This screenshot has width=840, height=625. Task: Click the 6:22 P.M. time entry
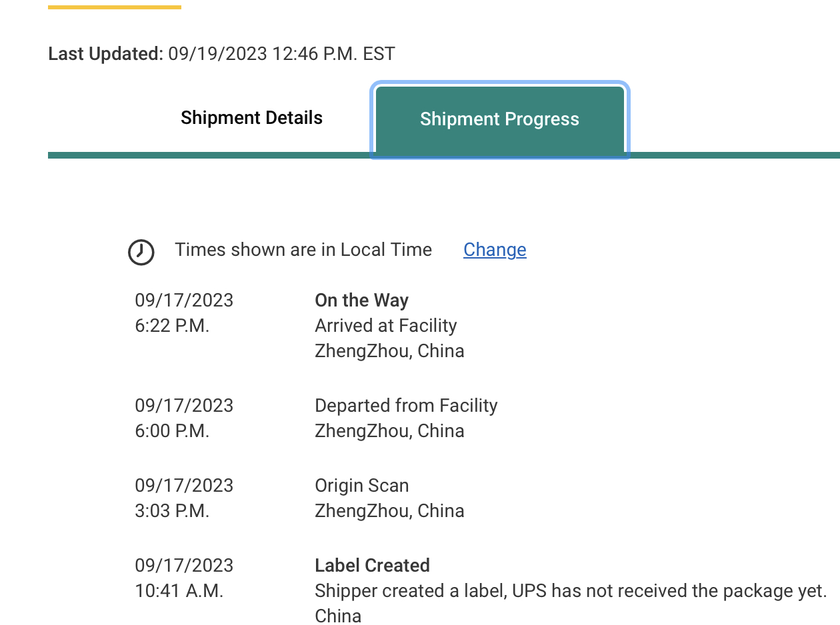tap(172, 326)
